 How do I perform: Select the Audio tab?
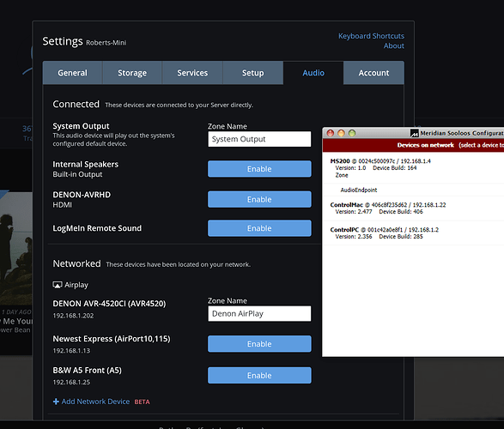click(x=313, y=73)
